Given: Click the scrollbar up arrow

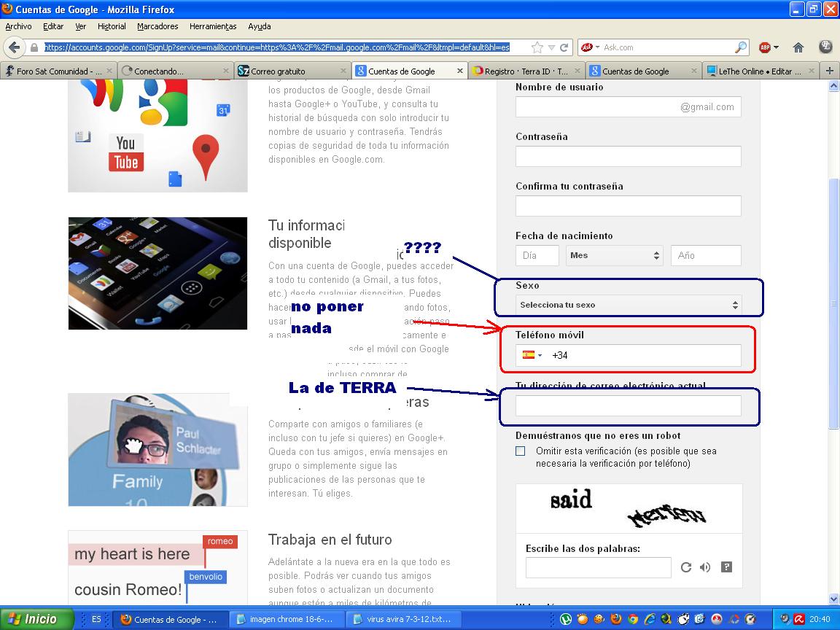Looking at the screenshot, I should click(834, 86).
